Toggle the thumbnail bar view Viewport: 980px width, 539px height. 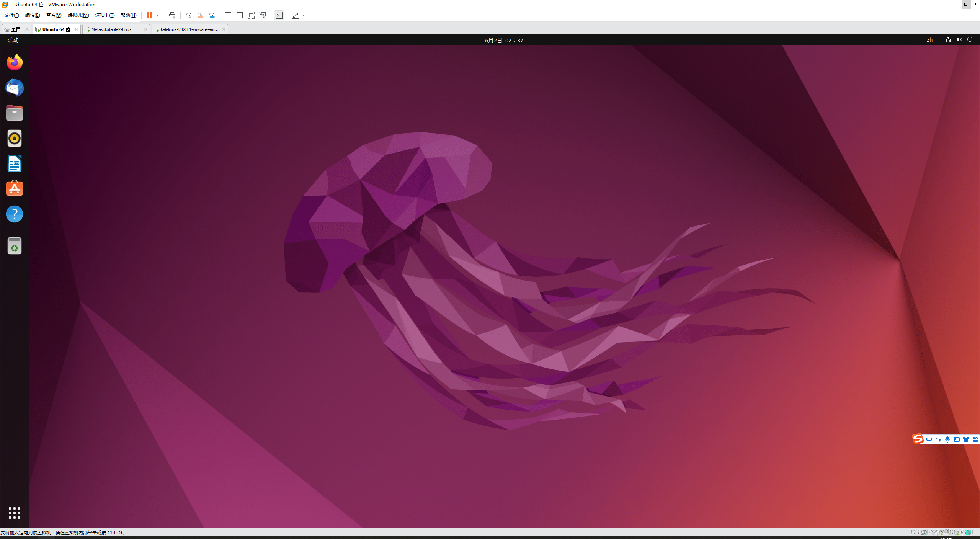(x=240, y=15)
